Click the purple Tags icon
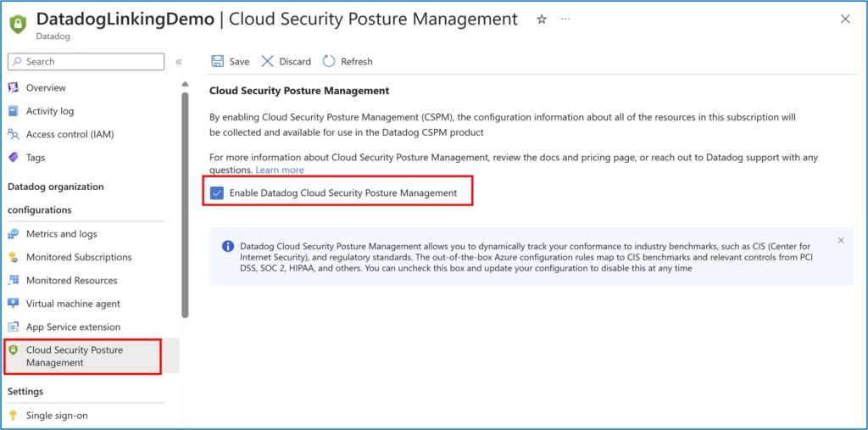The height and width of the screenshot is (430, 868). point(14,158)
